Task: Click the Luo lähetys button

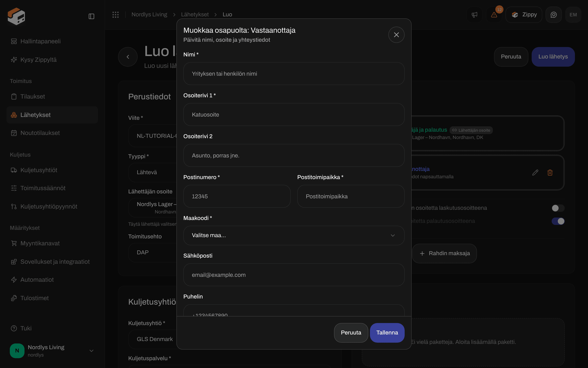Action: (x=553, y=57)
